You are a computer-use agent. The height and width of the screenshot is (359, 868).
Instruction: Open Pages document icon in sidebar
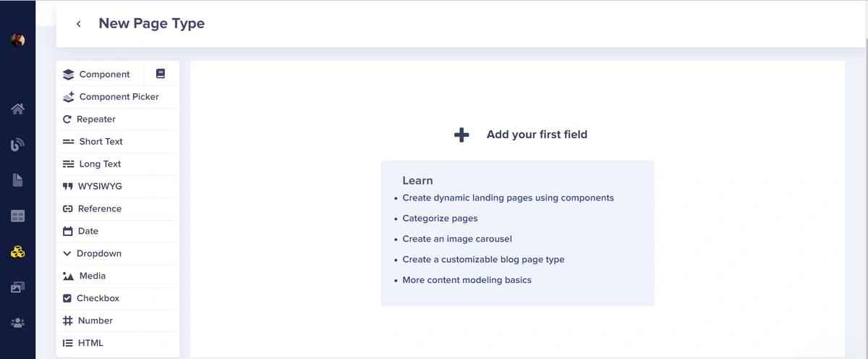(18, 180)
